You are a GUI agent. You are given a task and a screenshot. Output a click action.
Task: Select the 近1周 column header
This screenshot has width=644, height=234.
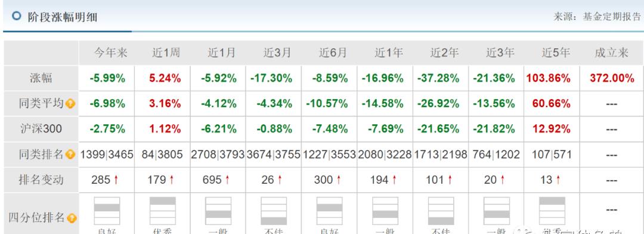166,53
